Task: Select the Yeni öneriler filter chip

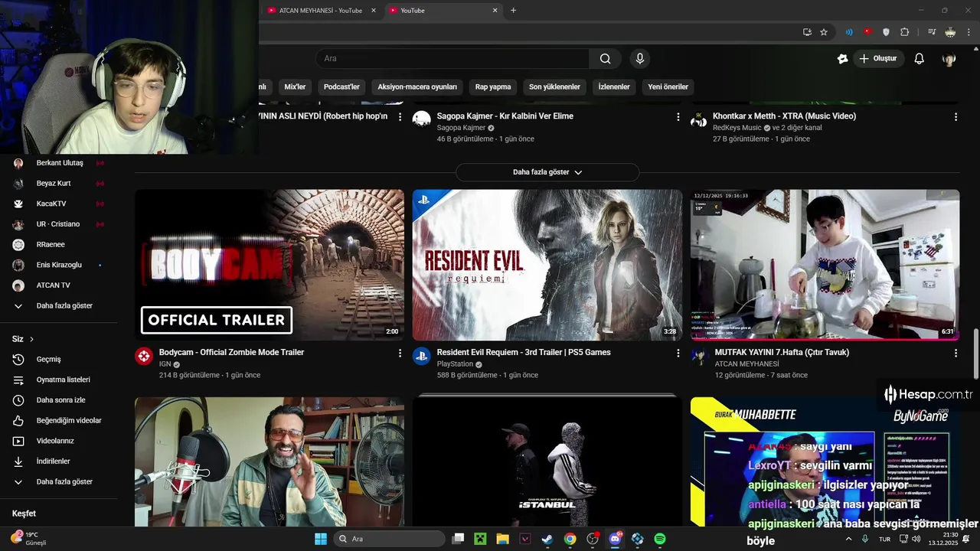Action: [668, 87]
